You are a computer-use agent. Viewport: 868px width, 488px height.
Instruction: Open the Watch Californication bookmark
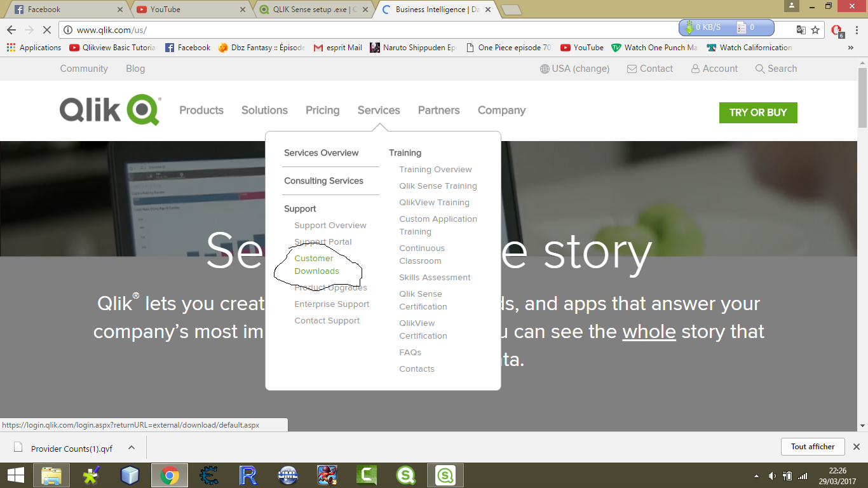[x=749, y=48]
